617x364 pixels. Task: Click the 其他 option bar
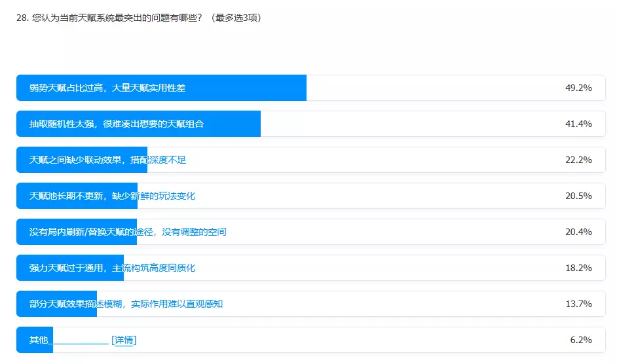pos(310,340)
